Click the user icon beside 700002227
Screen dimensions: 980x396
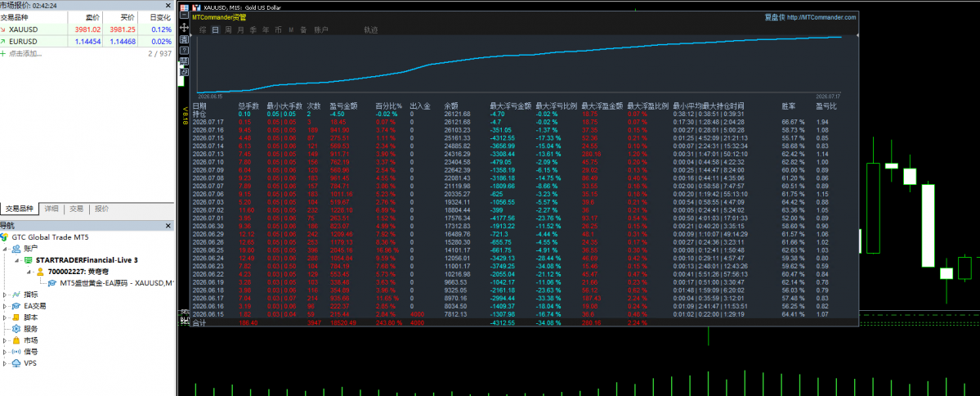pos(41,272)
